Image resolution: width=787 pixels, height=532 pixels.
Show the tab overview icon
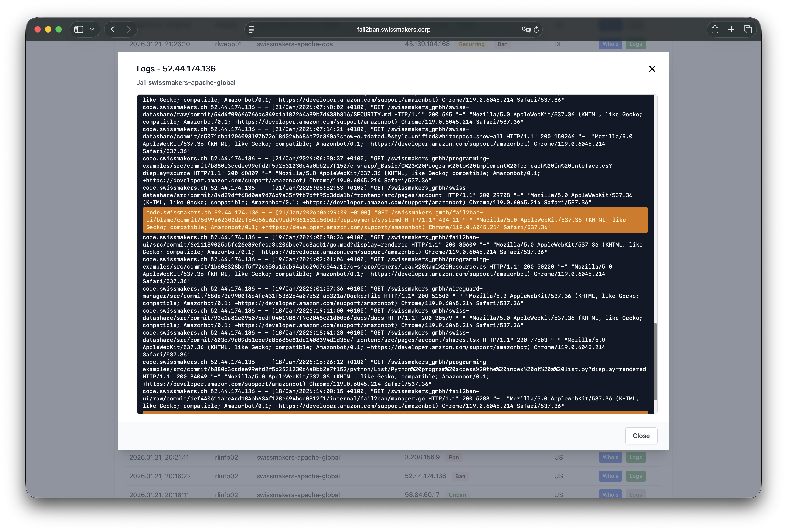tap(747, 30)
